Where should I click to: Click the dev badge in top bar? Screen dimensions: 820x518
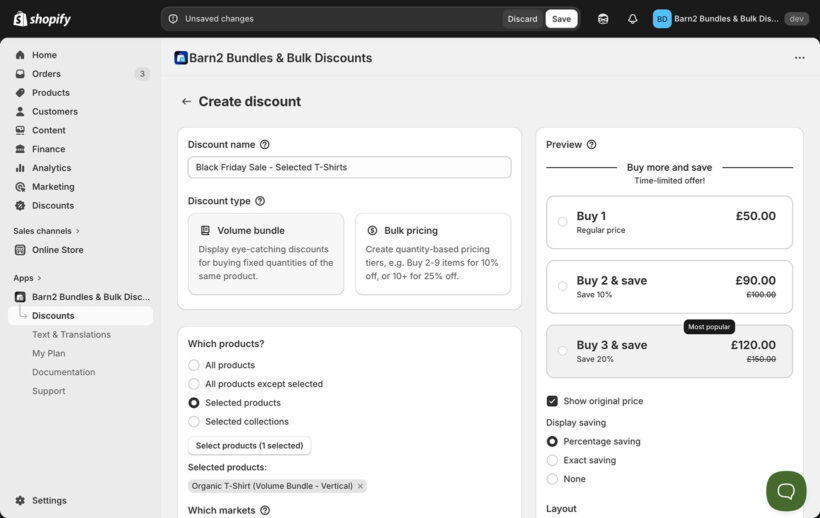(796, 19)
